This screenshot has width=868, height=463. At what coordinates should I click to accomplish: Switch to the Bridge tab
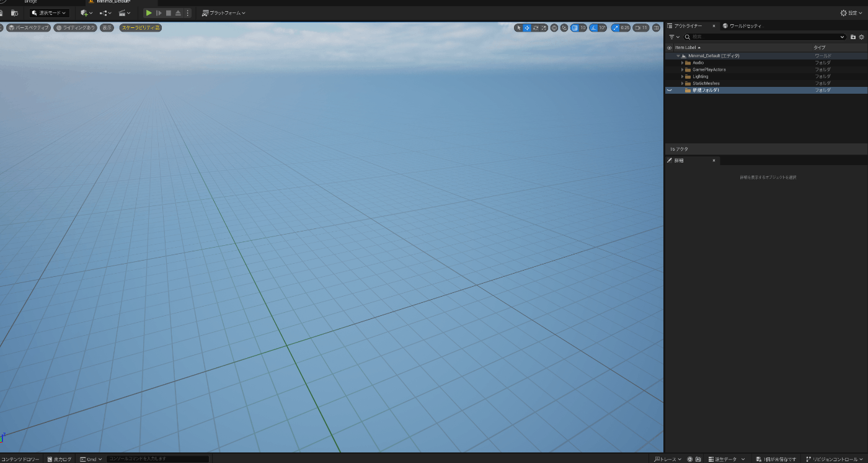point(31,1)
